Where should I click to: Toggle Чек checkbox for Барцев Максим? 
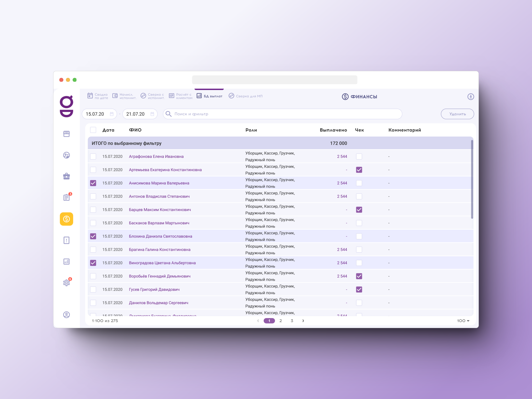pyautogui.click(x=359, y=210)
